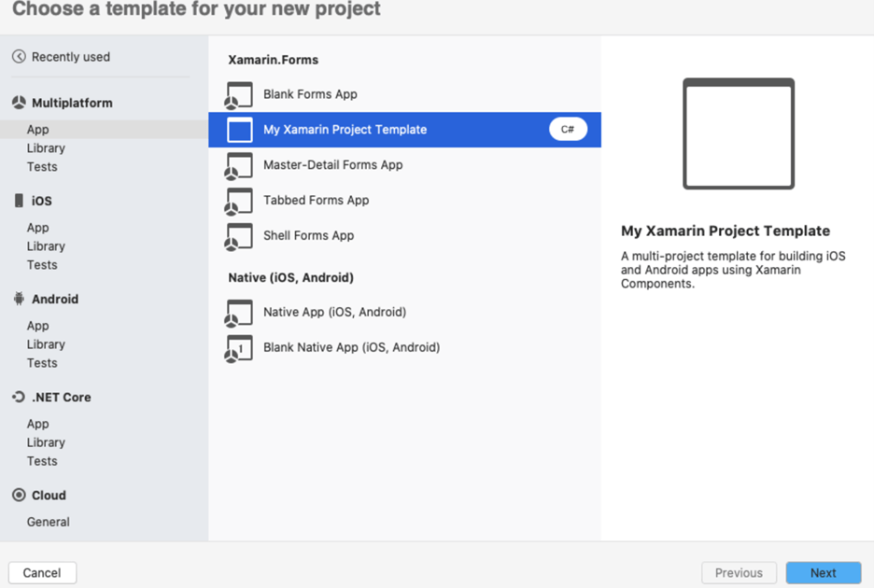Click the Recently used clock icon
This screenshot has height=588, width=874.
pos(19,57)
